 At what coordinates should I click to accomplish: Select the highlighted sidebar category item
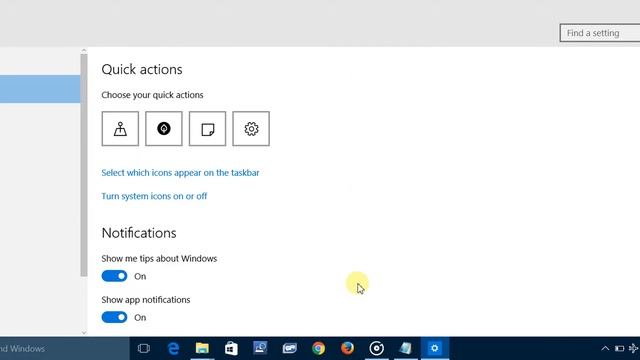pyautogui.click(x=40, y=89)
